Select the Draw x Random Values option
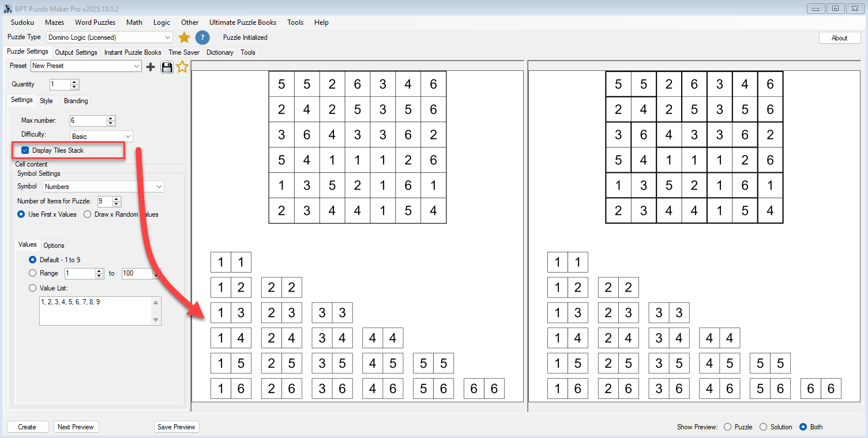 click(x=87, y=213)
